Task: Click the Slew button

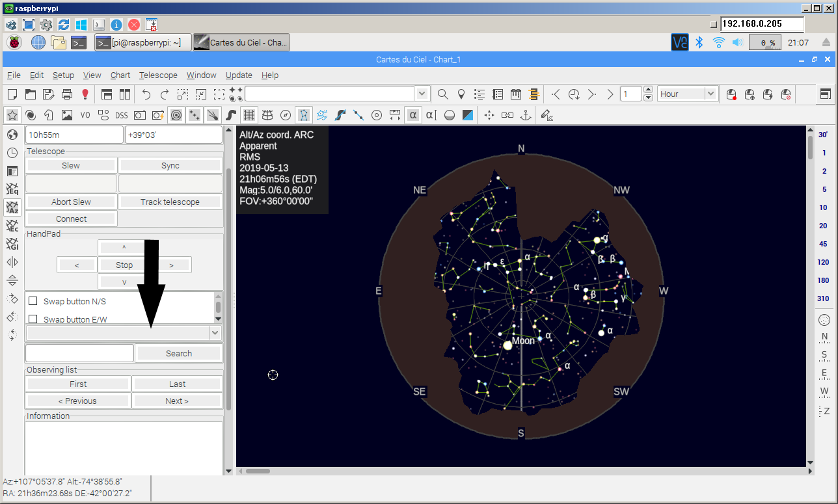Action: click(71, 166)
